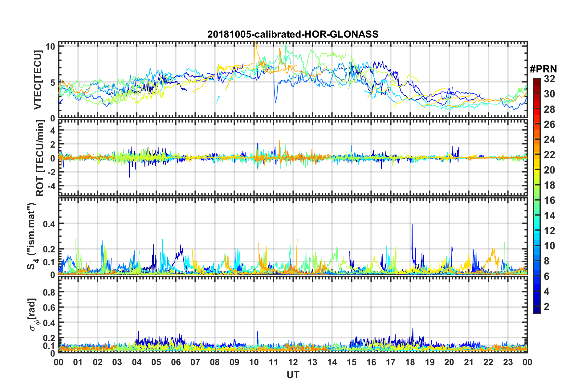The image size is (586, 392).
Task: Click VTEC panel y-tick label 10
Action: 50,47
